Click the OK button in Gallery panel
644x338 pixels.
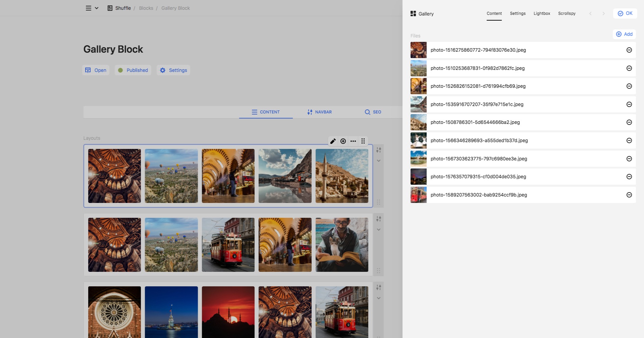tap(625, 14)
